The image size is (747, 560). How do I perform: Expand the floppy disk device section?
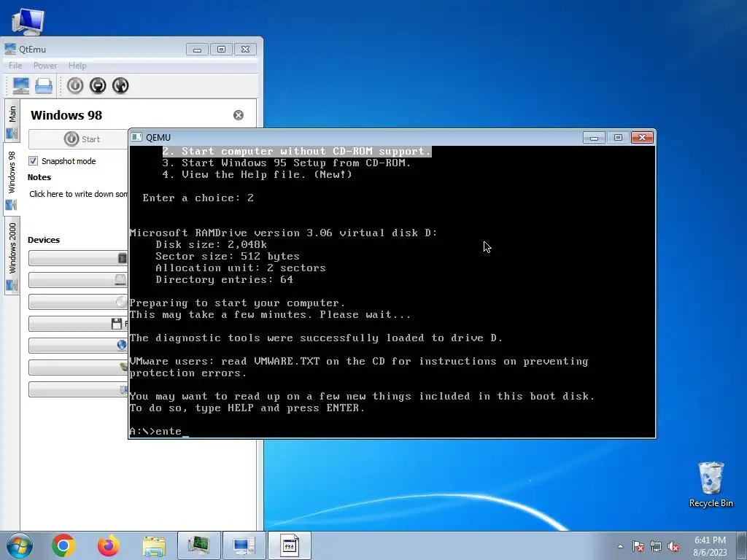pyautogui.click(x=78, y=324)
